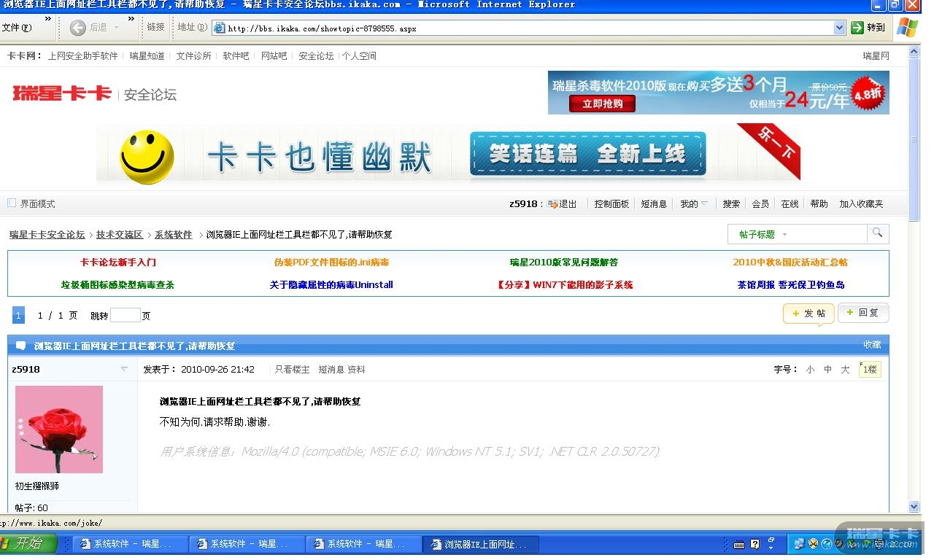
Task: Expand the toolbar chevron beside the Back button
Action: (131, 18)
